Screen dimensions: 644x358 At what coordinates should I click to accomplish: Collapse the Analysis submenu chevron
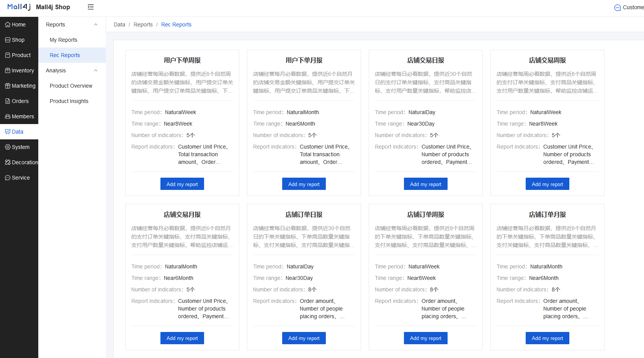click(96, 70)
